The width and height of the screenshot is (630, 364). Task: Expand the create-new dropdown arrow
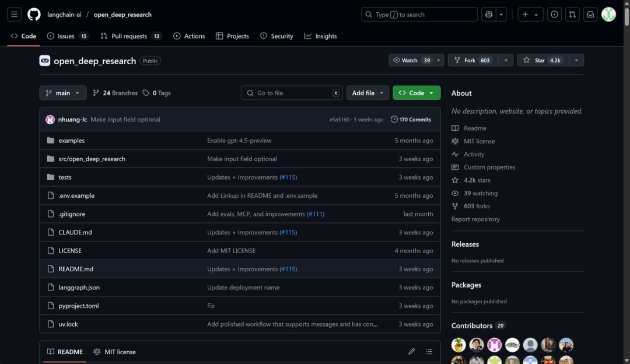[x=536, y=15]
